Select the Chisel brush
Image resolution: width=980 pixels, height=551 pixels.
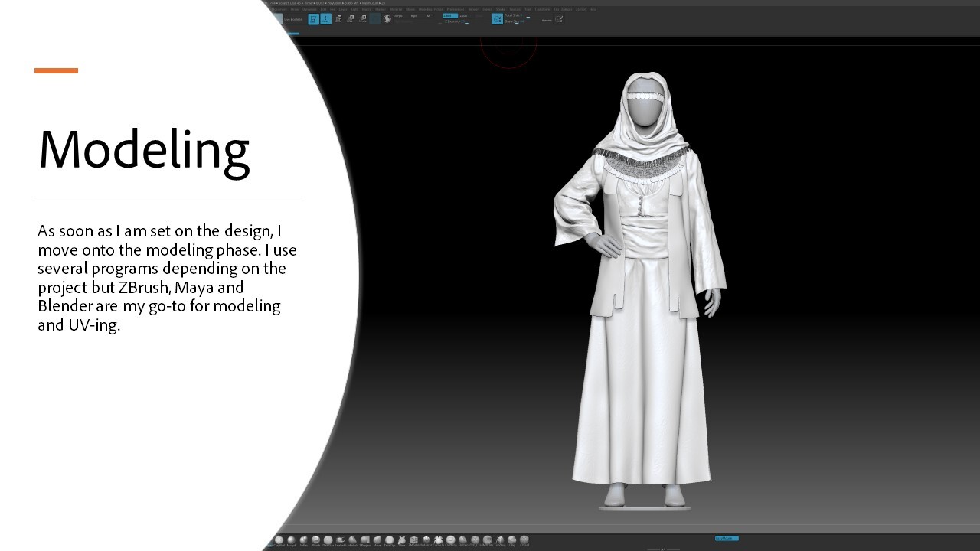(524, 540)
